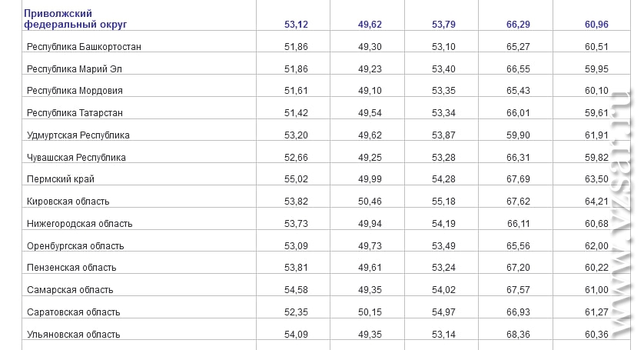Select the Удмуртская Республика row label
Screen dimensions: 644x350
(x=78, y=135)
